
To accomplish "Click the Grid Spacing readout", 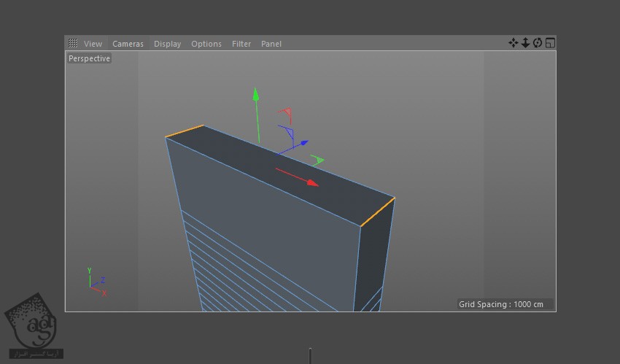I will point(501,304).
